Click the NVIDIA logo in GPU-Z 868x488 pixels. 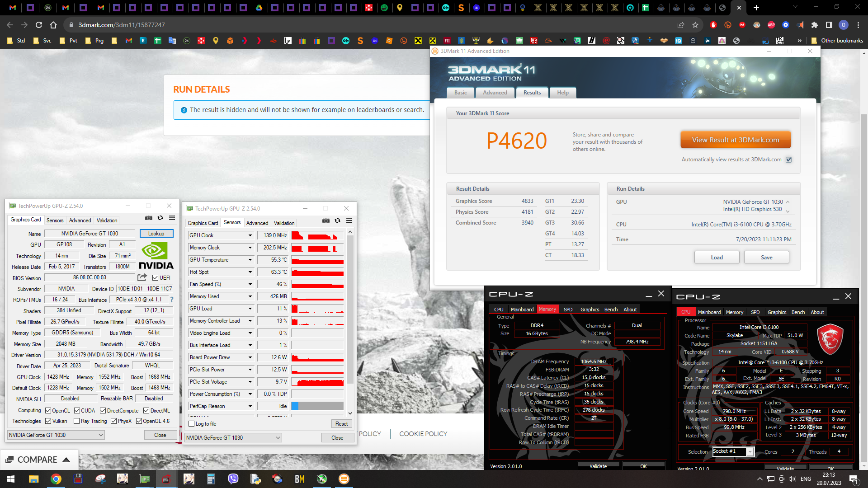tap(156, 256)
